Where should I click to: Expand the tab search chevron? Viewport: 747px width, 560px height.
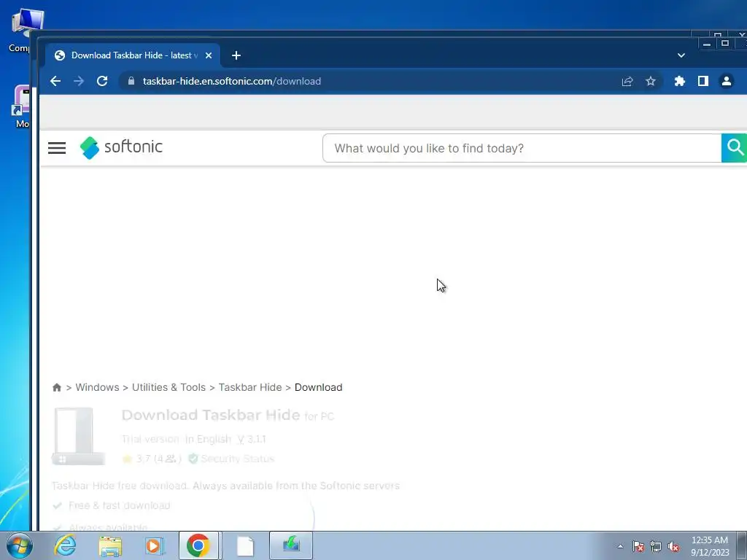(681, 55)
